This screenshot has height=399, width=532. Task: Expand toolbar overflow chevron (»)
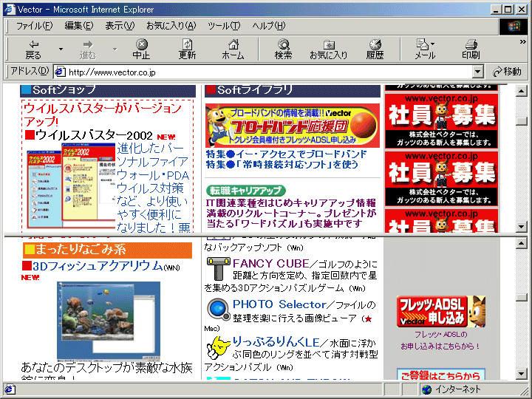(x=522, y=41)
